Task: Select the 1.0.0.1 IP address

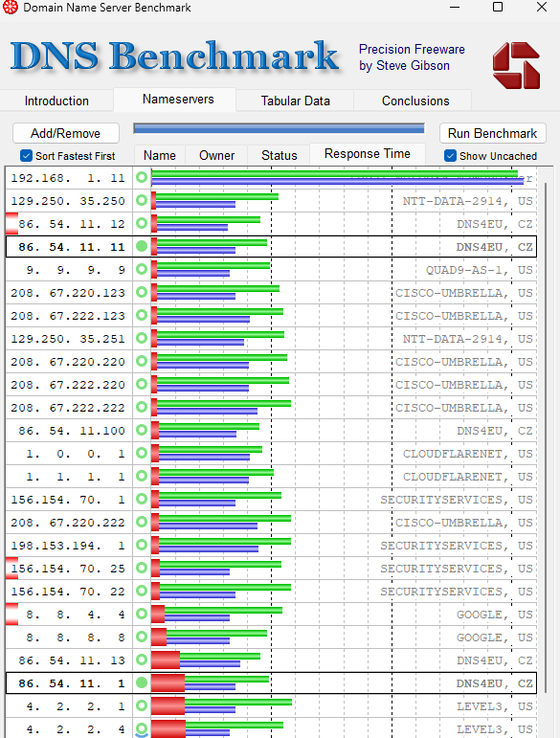Action: point(76,454)
